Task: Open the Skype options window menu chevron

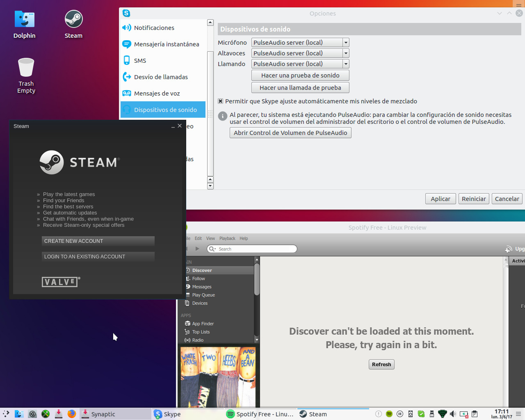Action: [500, 13]
